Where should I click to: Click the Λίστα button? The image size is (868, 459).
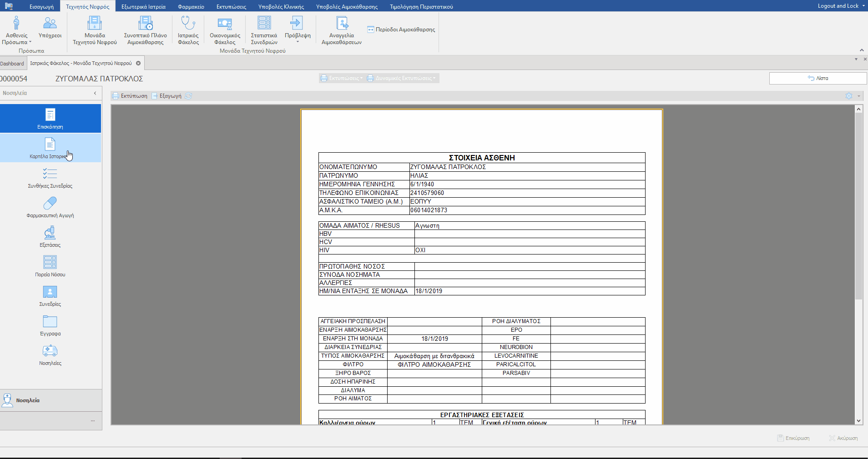click(818, 78)
